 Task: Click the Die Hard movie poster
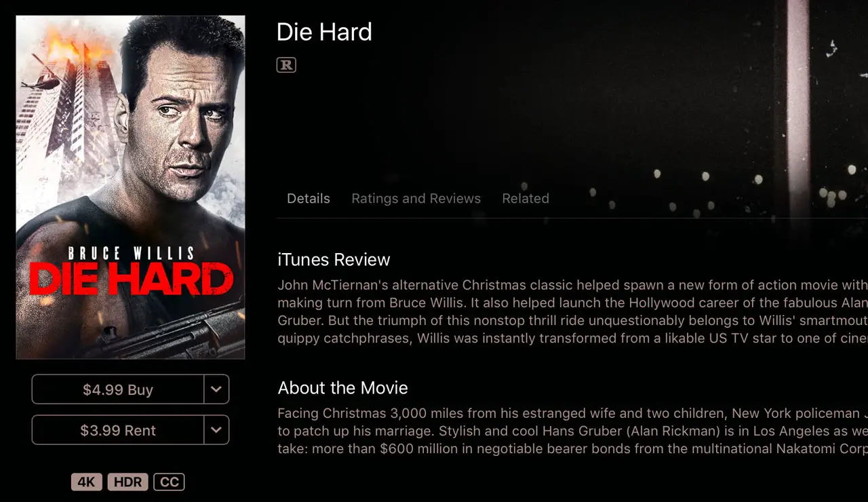pyautogui.click(x=130, y=187)
